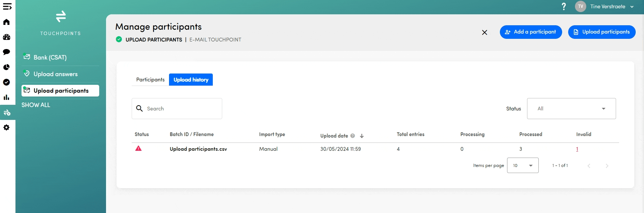644x213 pixels.
Task: Open the dashboard gauge icon
Action: pyautogui.click(x=6, y=37)
